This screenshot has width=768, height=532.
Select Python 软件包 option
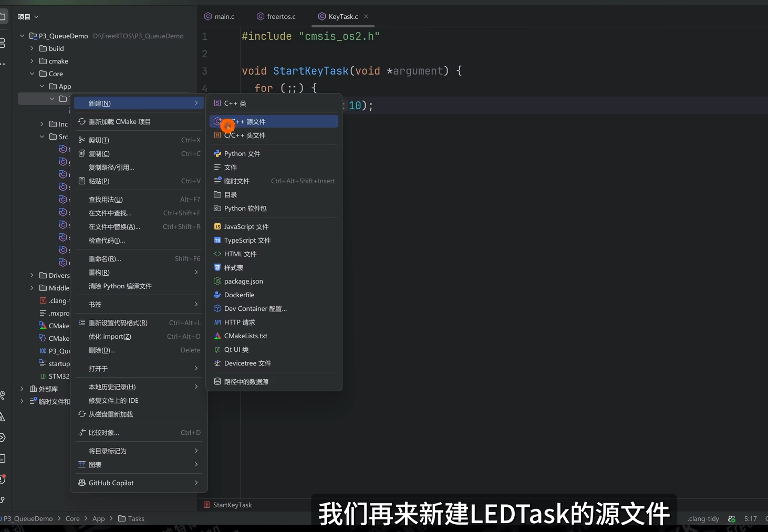click(274, 208)
